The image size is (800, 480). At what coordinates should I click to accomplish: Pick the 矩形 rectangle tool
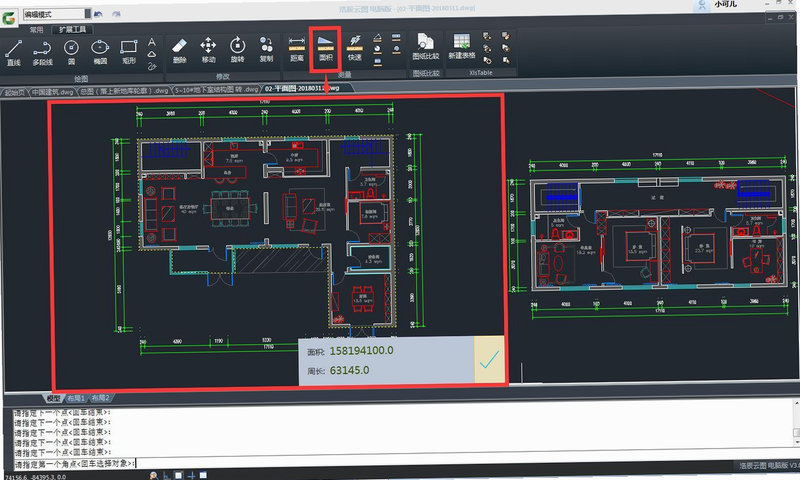129,53
